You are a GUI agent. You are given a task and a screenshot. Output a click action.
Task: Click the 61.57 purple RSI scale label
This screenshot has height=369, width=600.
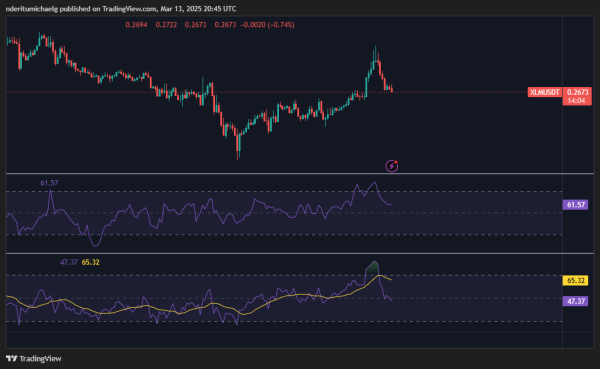click(576, 205)
